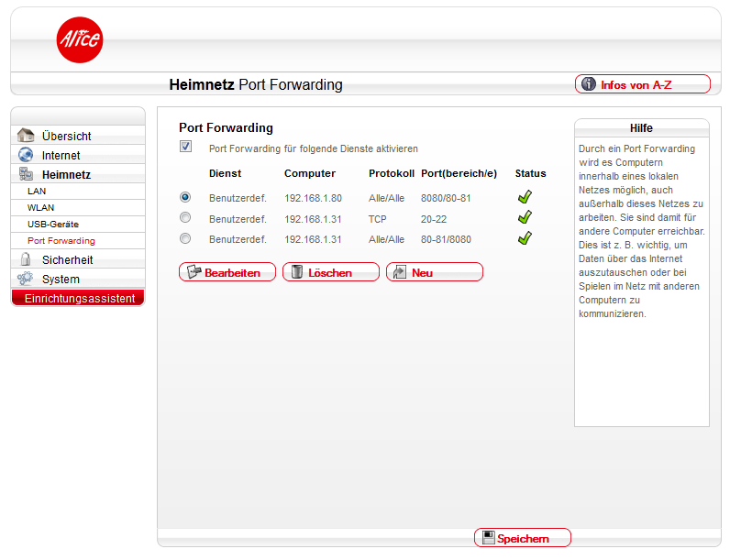Screen dimensions: 730x560
Task: Select the radio button for TCP 20-22 rule
Action: point(185,218)
